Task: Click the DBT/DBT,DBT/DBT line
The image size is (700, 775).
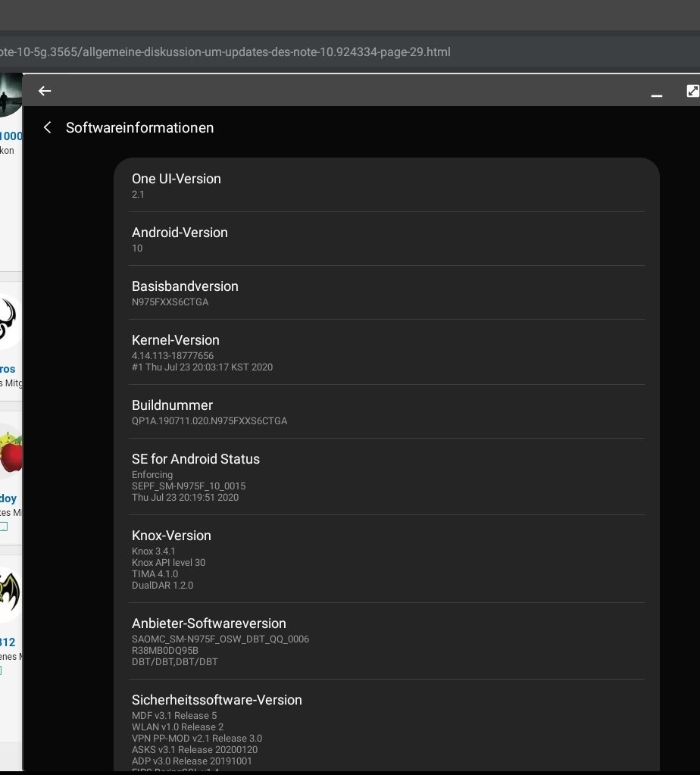Action: pyautogui.click(x=174, y=662)
